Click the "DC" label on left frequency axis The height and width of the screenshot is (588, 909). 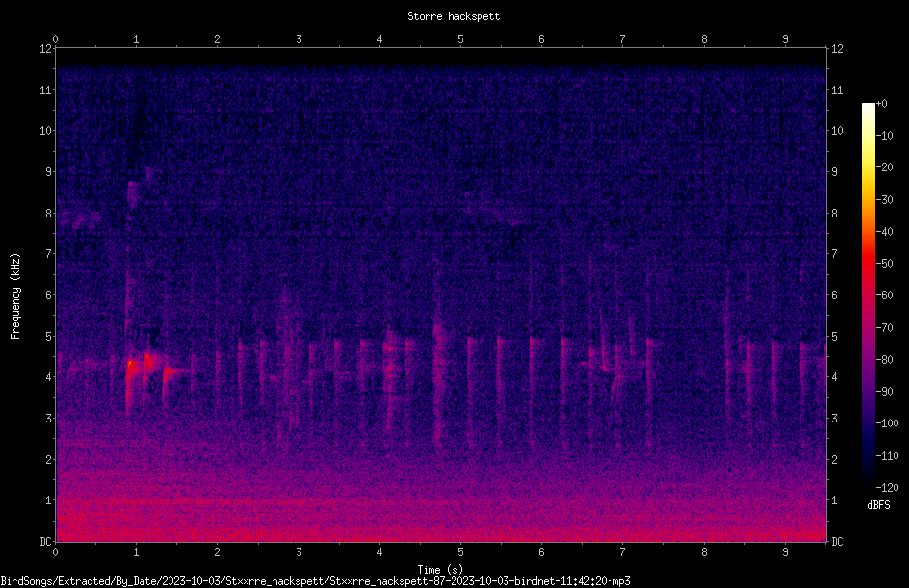coord(45,541)
